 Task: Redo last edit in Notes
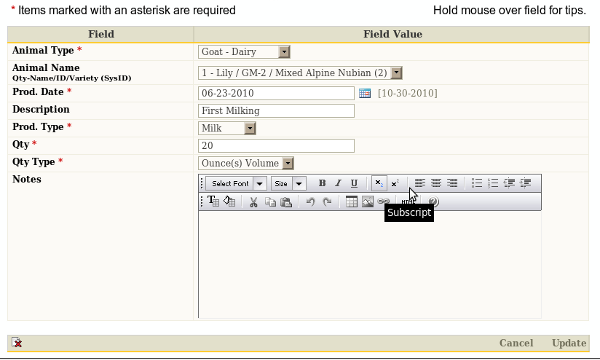click(x=327, y=202)
